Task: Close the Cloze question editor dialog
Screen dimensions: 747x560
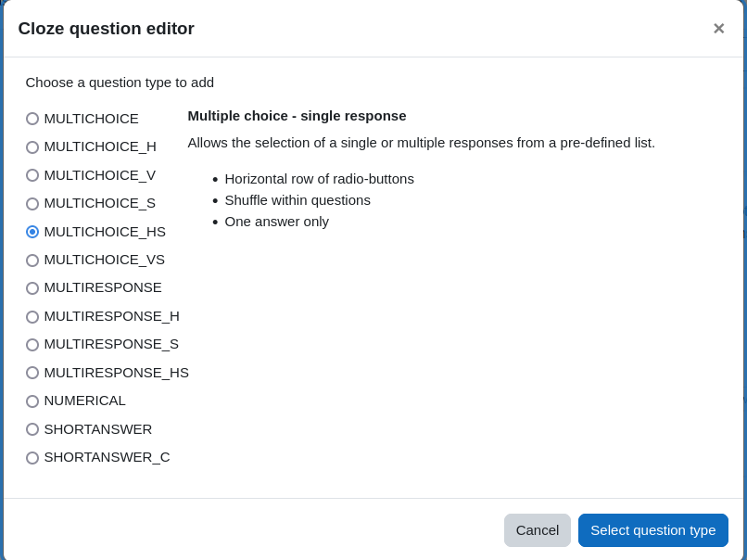Action: click(719, 29)
